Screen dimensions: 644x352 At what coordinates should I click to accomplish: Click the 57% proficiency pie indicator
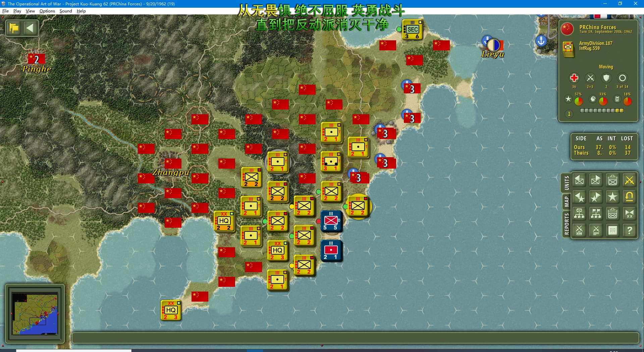578,101
